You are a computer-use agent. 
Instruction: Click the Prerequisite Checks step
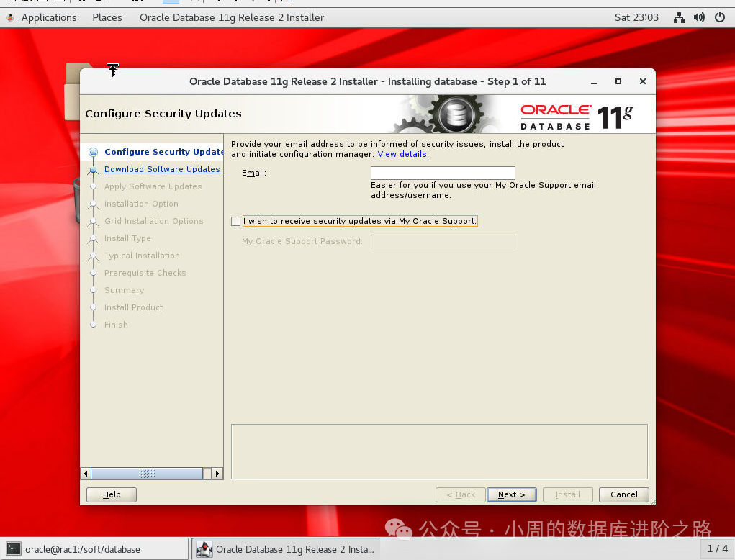[145, 273]
